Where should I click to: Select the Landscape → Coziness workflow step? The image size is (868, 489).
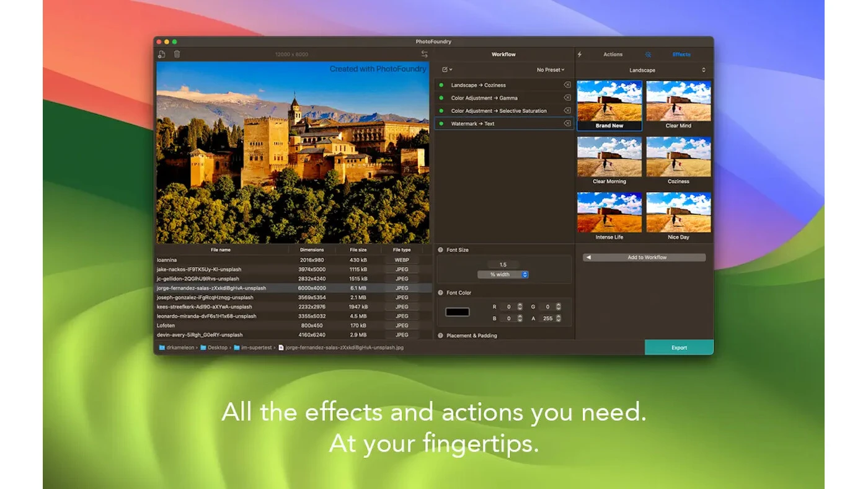pyautogui.click(x=503, y=85)
